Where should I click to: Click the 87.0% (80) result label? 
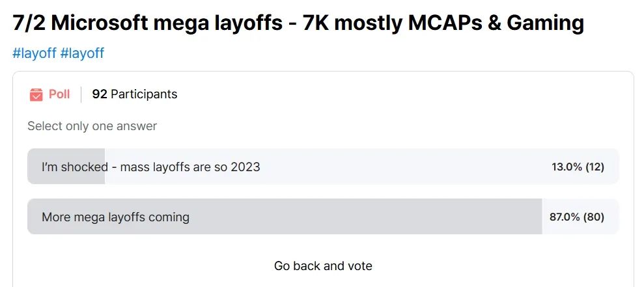(577, 217)
